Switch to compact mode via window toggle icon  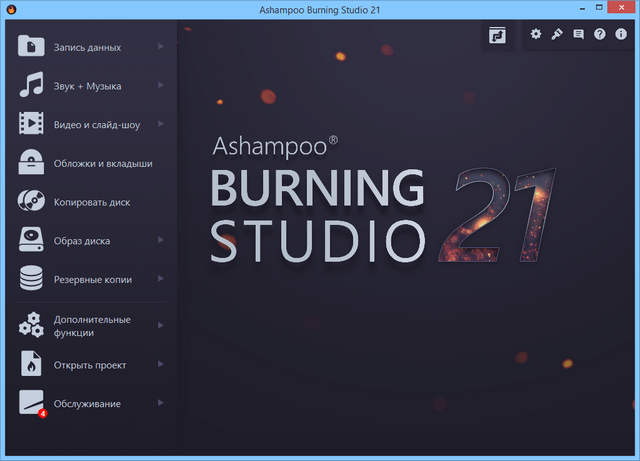[x=497, y=35]
